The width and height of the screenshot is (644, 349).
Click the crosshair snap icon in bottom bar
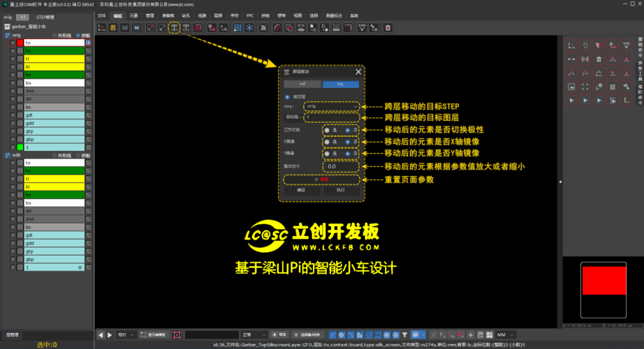pyautogui.click(x=471, y=335)
